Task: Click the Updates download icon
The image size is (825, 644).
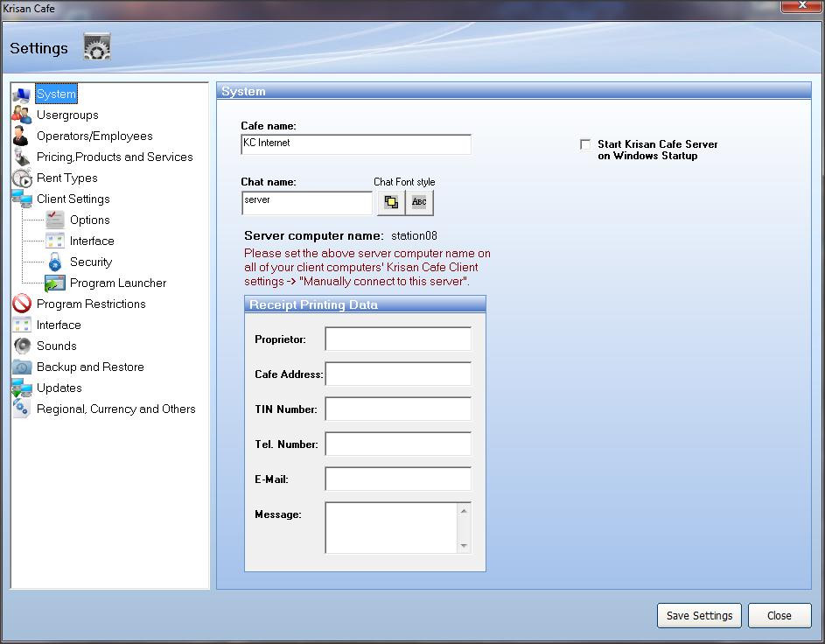Action: (x=22, y=388)
